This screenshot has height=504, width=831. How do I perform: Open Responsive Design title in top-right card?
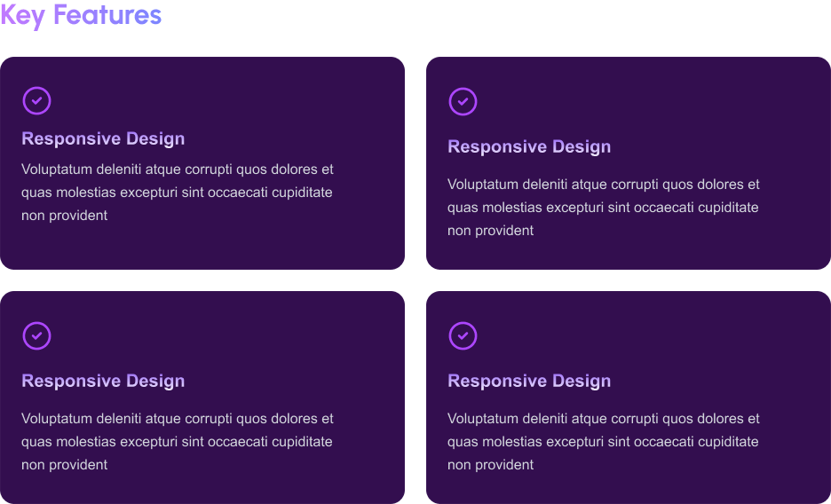[529, 147]
